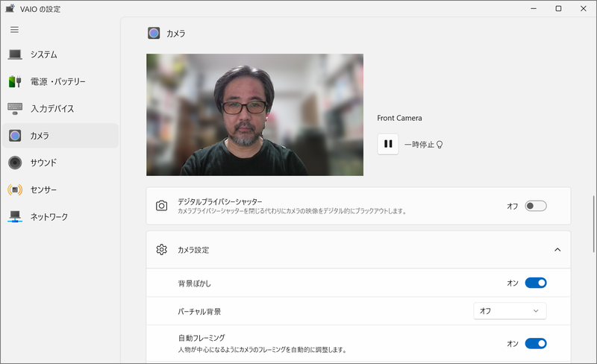Image resolution: width=597 pixels, height=364 pixels.
Task: Select 入力デバイス in sidebar
Action: pos(60,108)
